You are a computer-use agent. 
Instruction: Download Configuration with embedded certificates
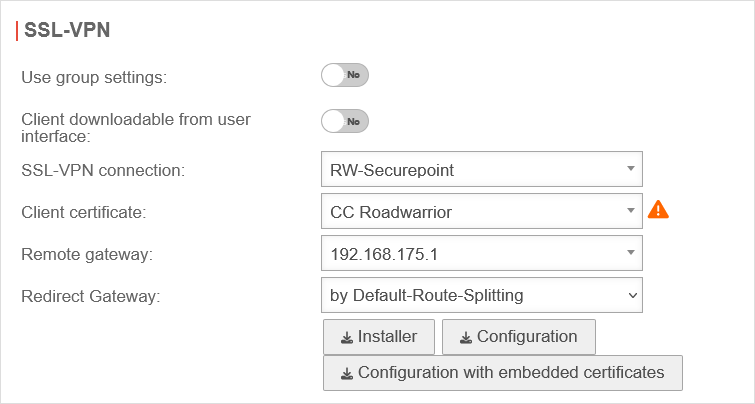501,372
